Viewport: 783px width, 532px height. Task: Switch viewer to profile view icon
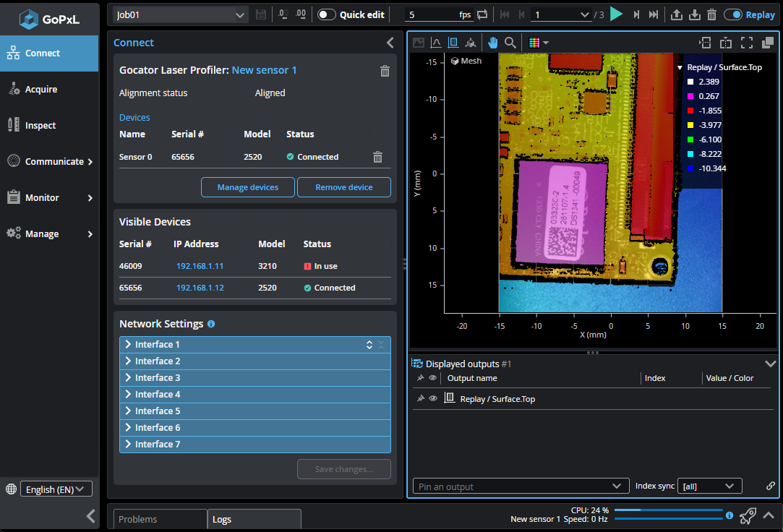tap(436, 43)
